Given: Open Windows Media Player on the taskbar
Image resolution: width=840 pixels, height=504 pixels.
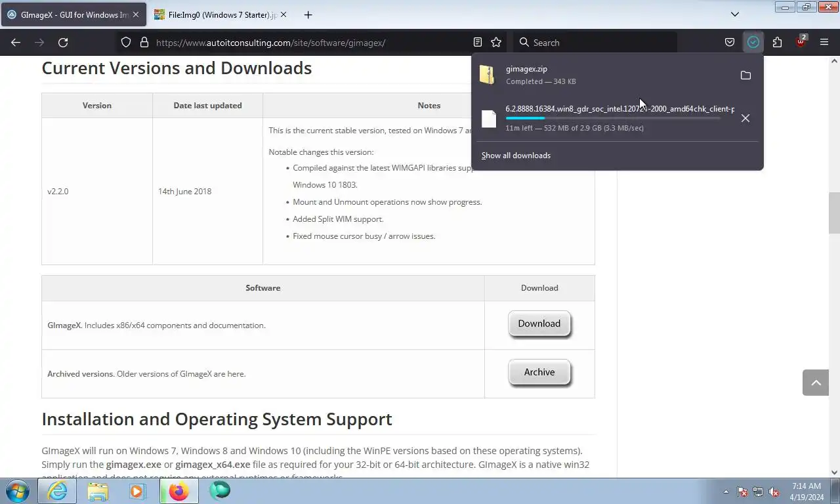Looking at the screenshot, I should (137, 491).
